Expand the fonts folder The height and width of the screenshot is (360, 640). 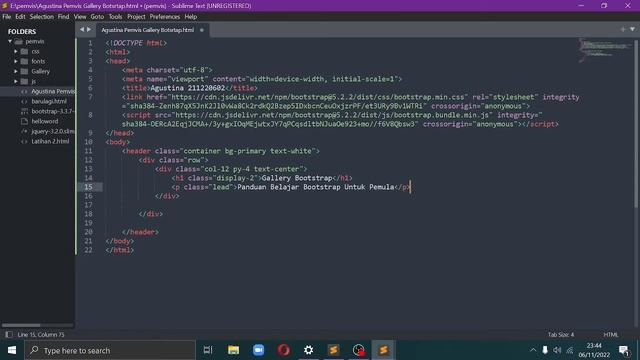[16, 61]
